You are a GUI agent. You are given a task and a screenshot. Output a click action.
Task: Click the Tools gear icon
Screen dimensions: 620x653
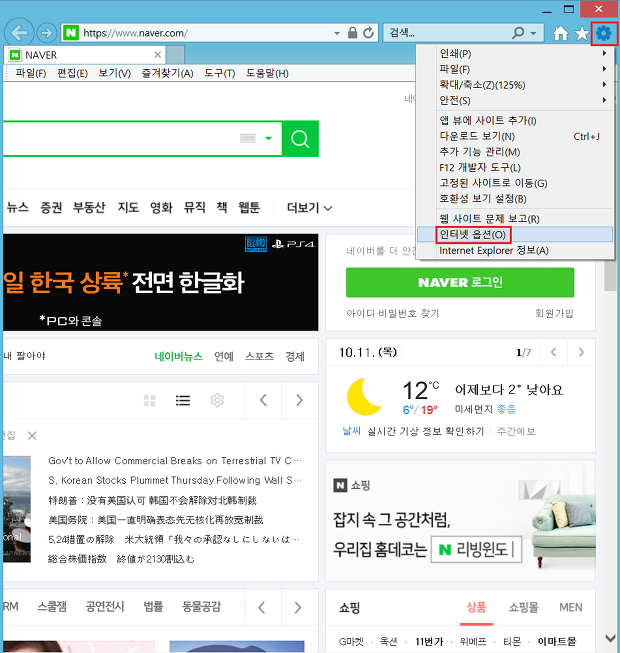(604, 33)
